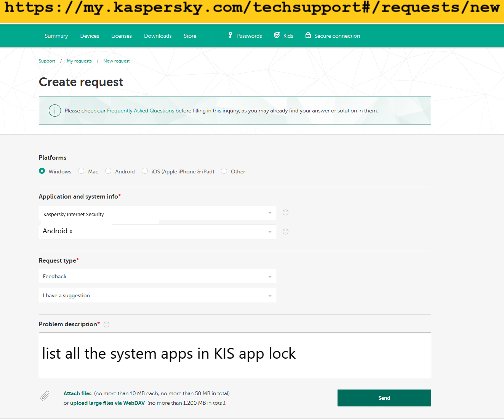Go to the Licenses tab

tap(122, 36)
